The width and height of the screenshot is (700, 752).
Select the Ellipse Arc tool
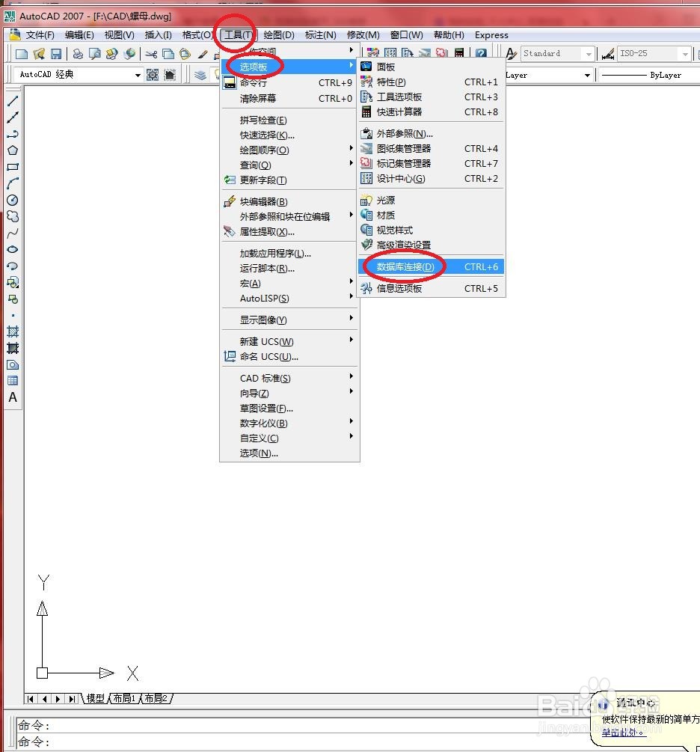coord(13,266)
